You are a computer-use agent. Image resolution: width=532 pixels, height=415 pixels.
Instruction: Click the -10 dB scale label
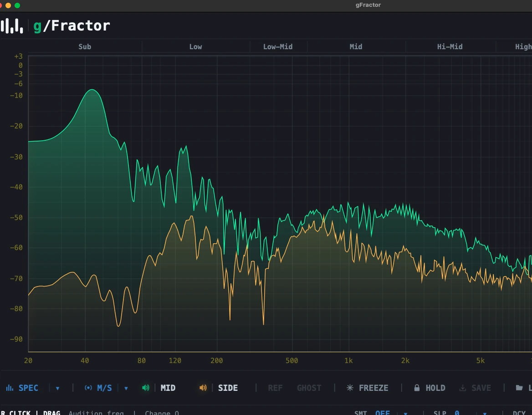(16, 95)
